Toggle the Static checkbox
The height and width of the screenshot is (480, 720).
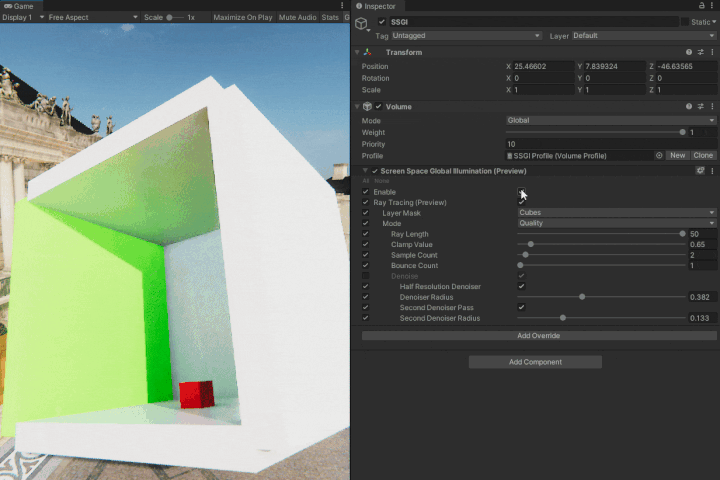685,22
